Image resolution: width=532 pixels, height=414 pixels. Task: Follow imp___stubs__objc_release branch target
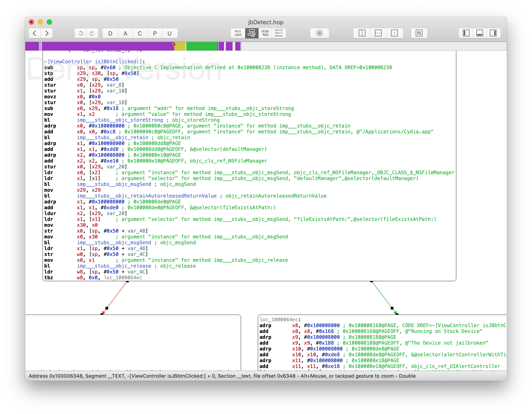pyautogui.click(x=114, y=266)
